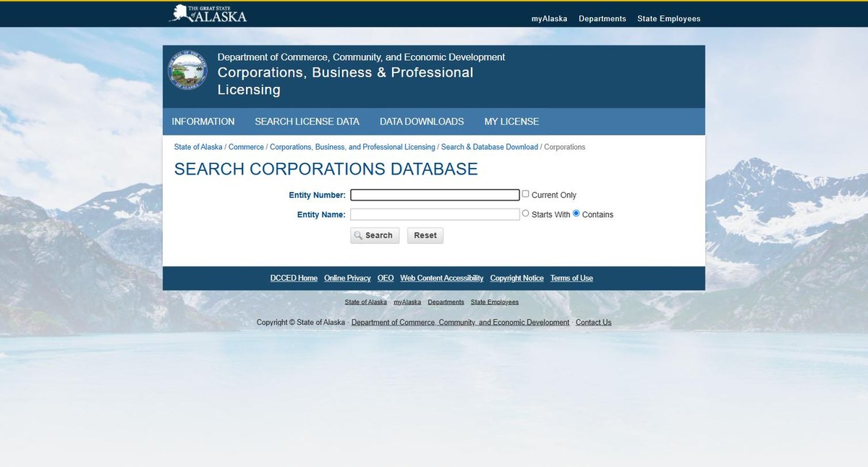Click State Employees small footer link
The height and width of the screenshot is (467, 868).
pyautogui.click(x=495, y=302)
